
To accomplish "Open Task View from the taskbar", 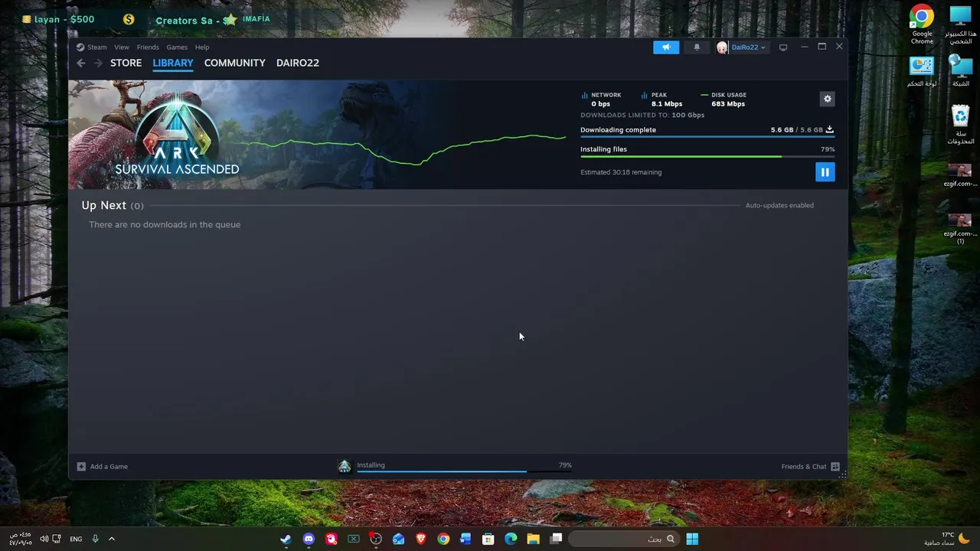I will 556,540.
